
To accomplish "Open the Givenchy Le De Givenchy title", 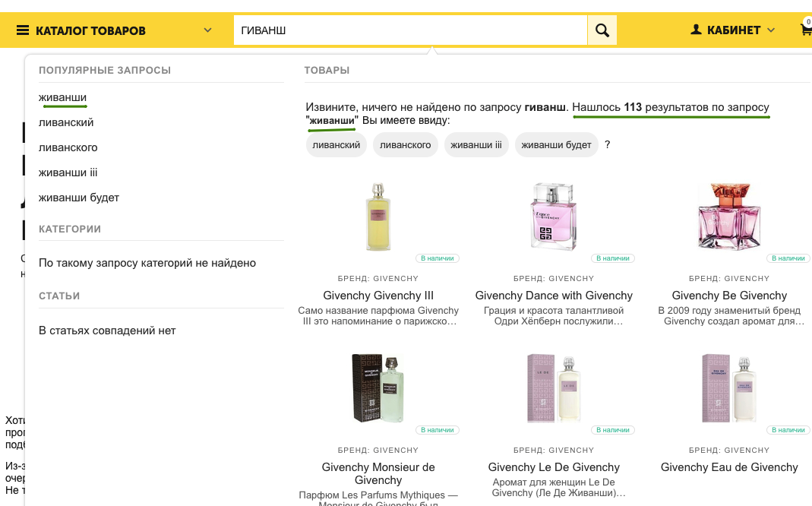I will pyautogui.click(x=554, y=467).
